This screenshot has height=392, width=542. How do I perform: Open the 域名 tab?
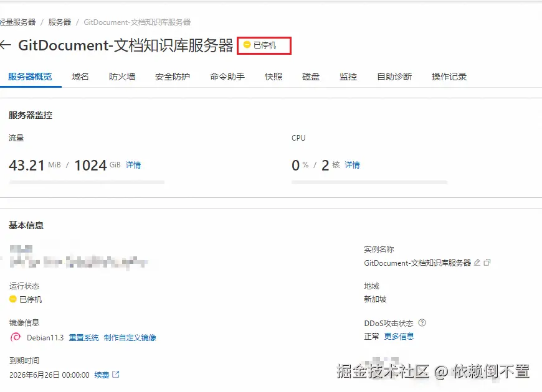click(80, 77)
